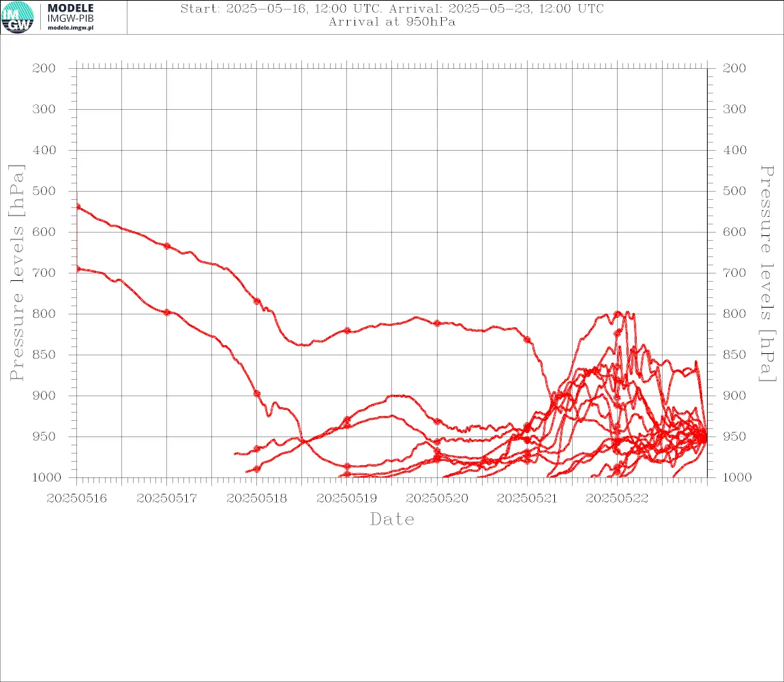Click the Start and Arrival title line
Image resolution: width=784 pixels, height=682 pixels.
click(392, 8)
